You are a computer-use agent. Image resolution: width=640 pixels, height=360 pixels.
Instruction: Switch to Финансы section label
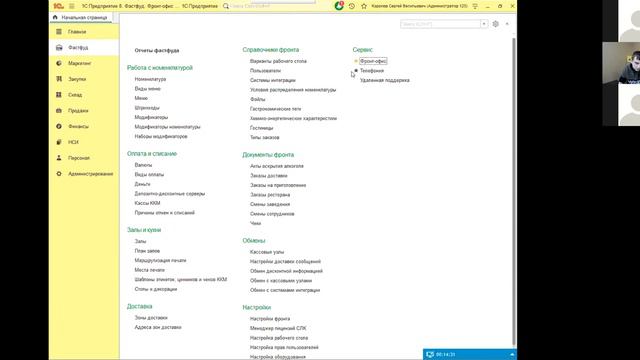[x=78, y=126]
